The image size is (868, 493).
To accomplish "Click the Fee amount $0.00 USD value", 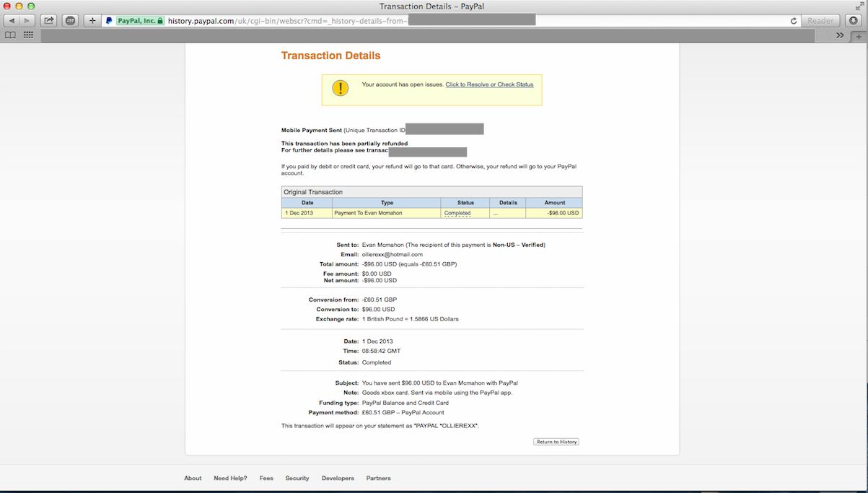I will (x=377, y=274).
